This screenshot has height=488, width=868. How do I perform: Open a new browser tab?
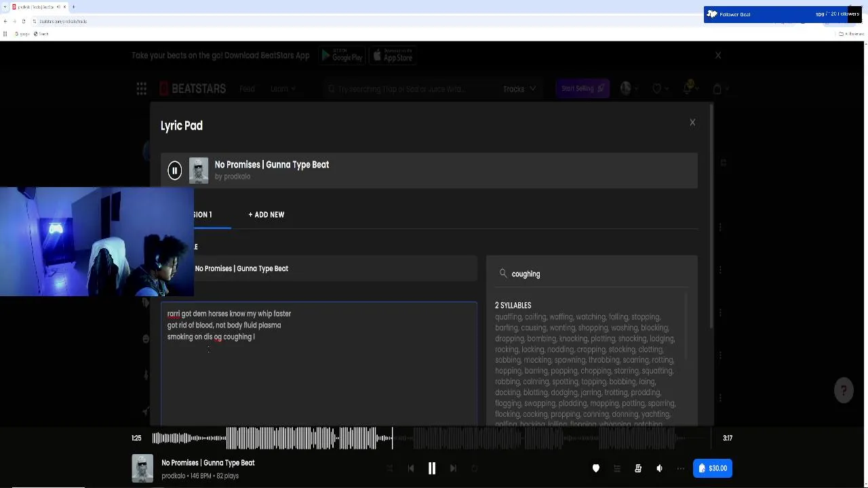[73, 7]
